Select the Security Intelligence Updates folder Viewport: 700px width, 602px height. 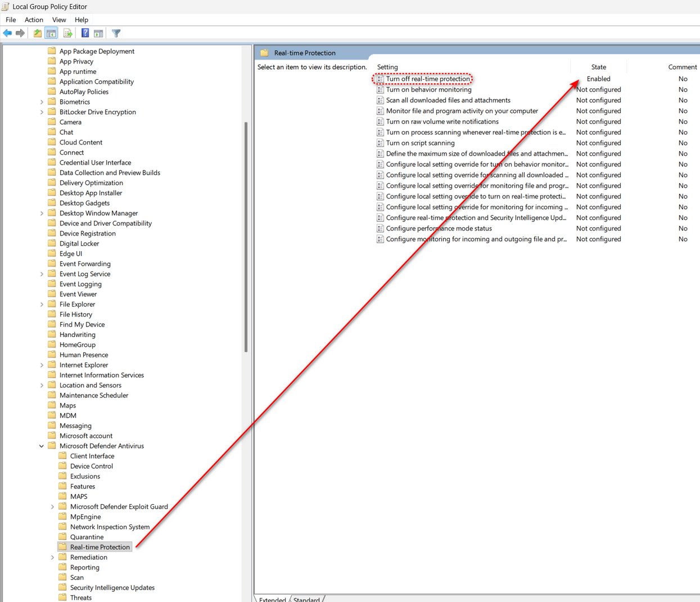point(112,587)
